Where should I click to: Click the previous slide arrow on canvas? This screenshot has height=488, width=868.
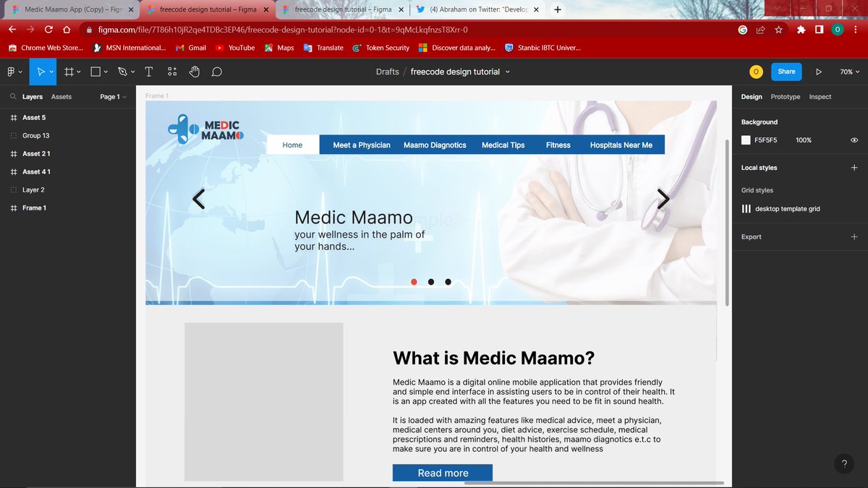198,198
